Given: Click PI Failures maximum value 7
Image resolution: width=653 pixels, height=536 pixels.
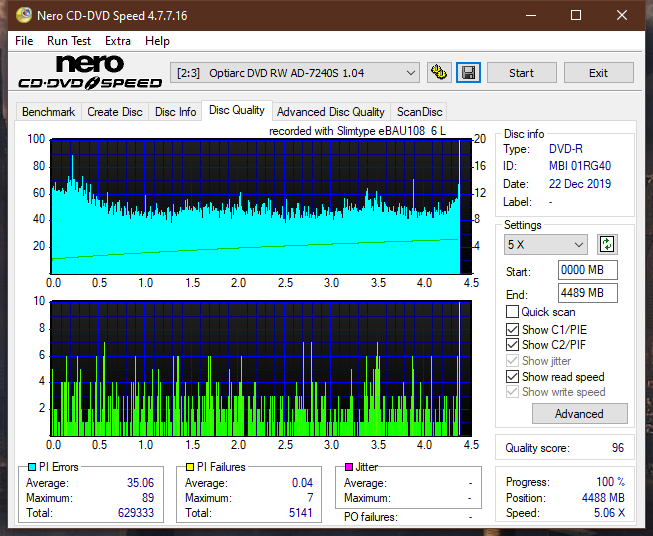Looking at the screenshot, I should (x=310, y=497).
